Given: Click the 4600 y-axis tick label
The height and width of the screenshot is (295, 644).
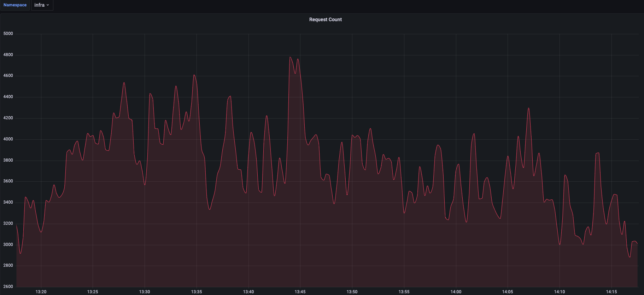Looking at the screenshot, I should [8, 76].
